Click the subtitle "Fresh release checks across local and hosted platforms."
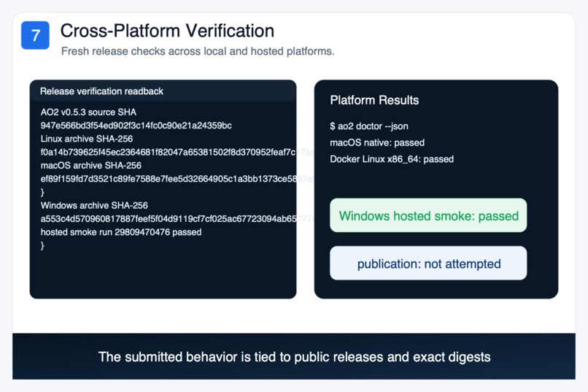The height and width of the screenshot is (392, 588). (198, 51)
